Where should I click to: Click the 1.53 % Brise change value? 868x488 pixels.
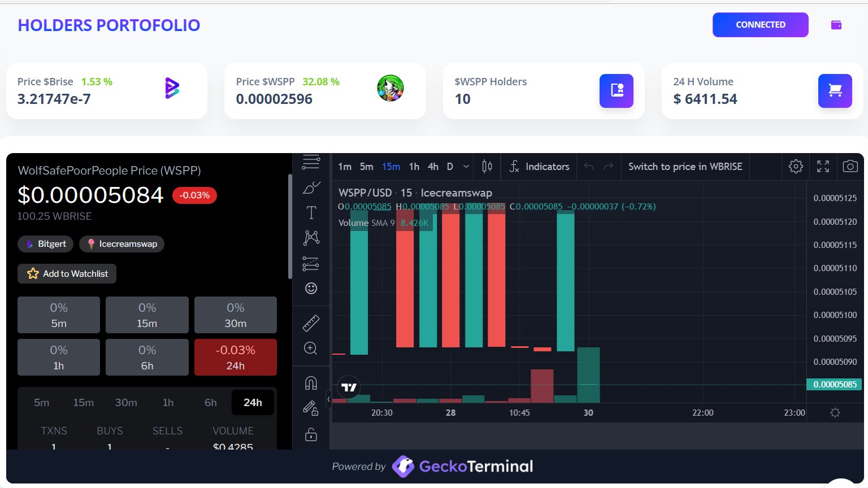97,82
